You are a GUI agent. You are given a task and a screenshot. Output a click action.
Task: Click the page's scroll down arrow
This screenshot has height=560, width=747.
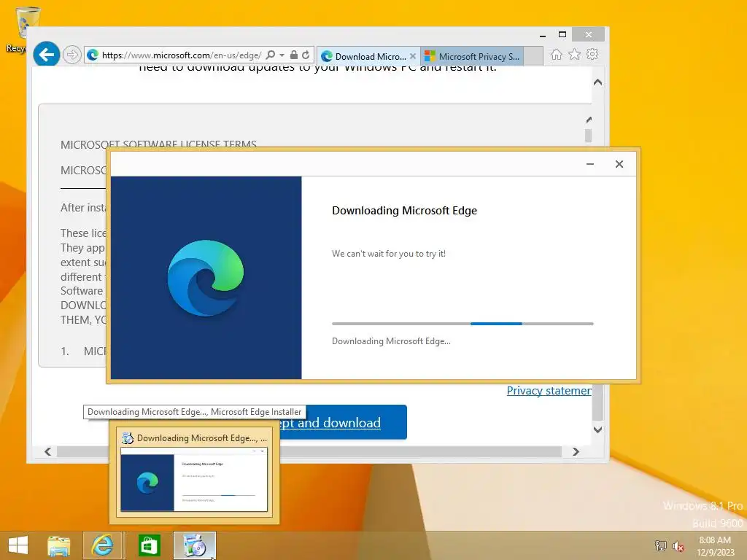598,429
